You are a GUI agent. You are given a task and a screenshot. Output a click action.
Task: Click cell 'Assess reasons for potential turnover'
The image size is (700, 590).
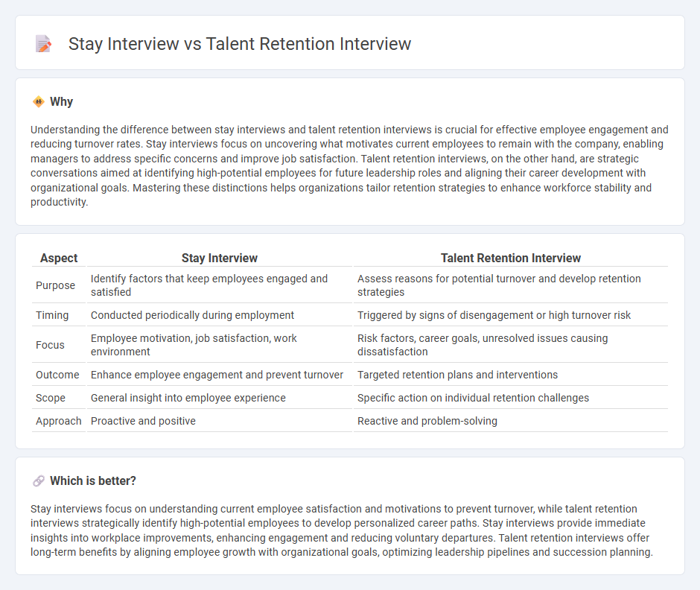[511, 285]
